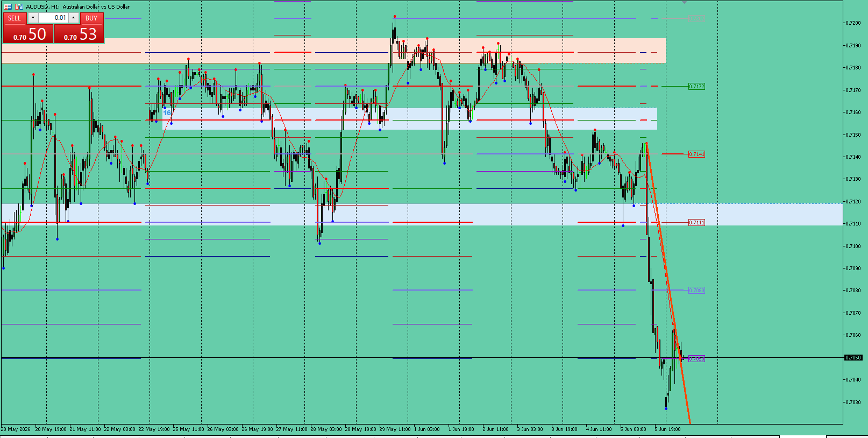Select the 0.01 volume input field
Image resolution: width=868 pixels, height=438 pixels.
[53, 18]
